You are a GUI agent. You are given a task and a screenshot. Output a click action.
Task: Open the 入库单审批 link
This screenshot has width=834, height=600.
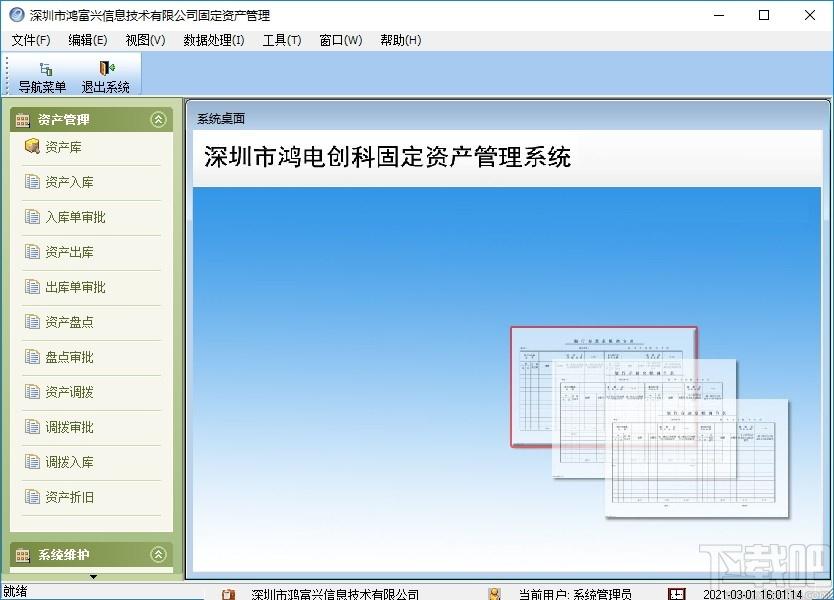pyautogui.click(x=75, y=217)
